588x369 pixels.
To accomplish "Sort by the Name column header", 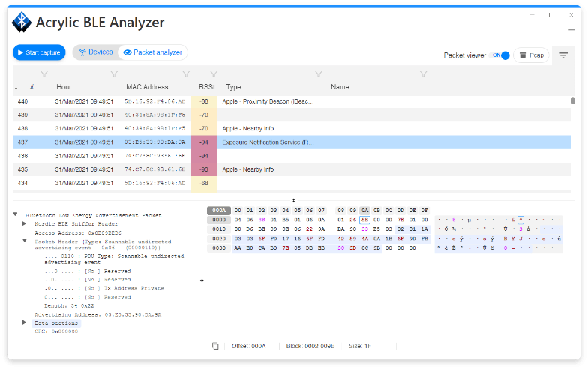I will tap(340, 87).
